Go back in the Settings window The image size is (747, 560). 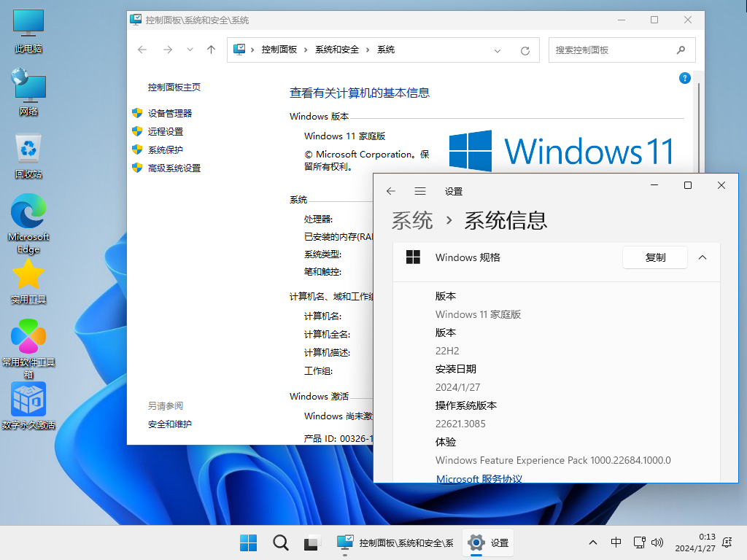click(391, 191)
